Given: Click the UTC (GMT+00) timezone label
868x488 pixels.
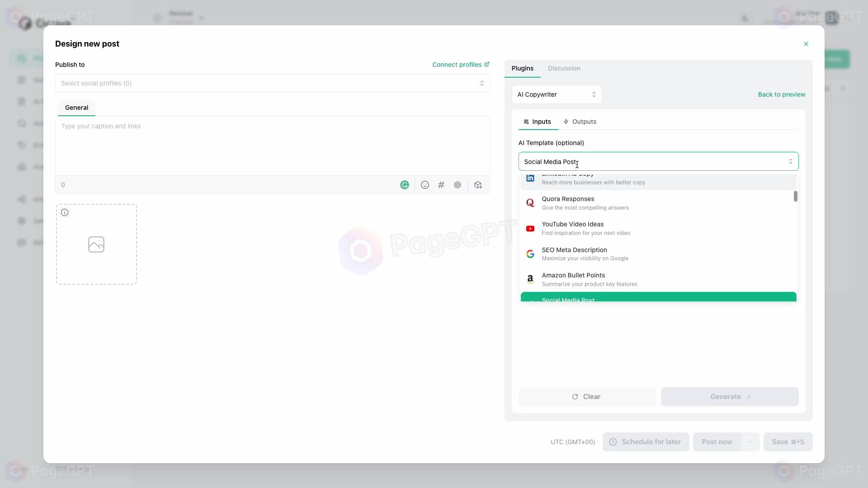Looking at the screenshot, I should click(x=573, y=442).
